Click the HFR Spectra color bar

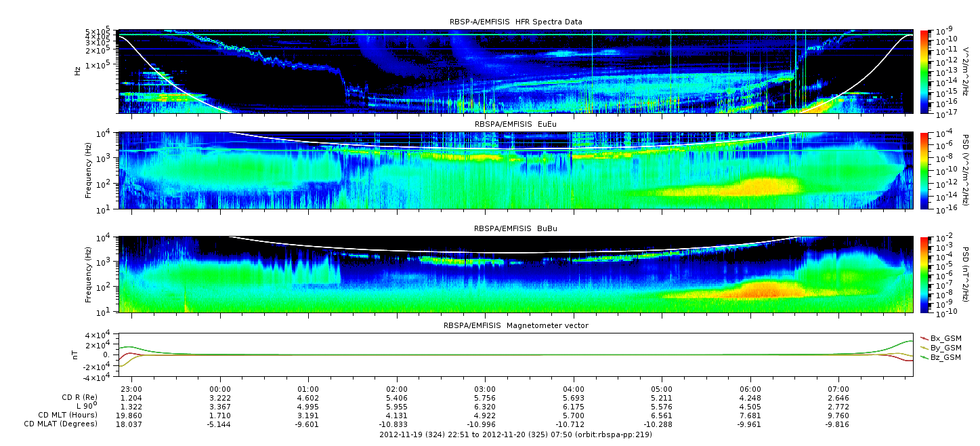point(924,71)
